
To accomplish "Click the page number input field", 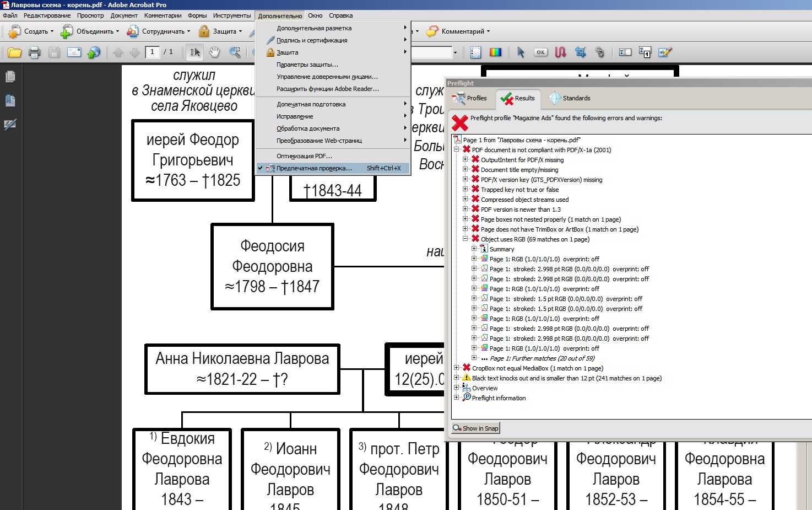I will 152,52.
